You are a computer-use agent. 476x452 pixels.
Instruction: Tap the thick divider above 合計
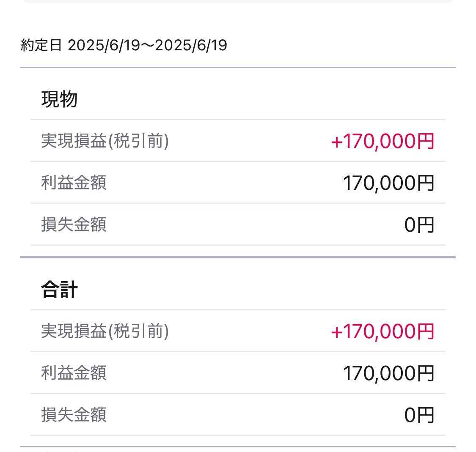click(x=238, y=257)
